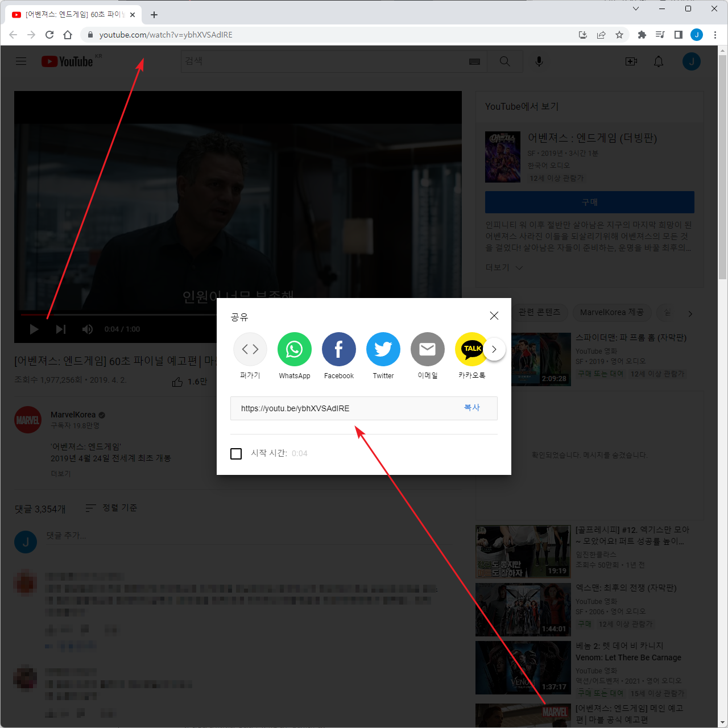
Task: Seek on the video progress bar
Action: pyautogui.click(x=119, y=314)
